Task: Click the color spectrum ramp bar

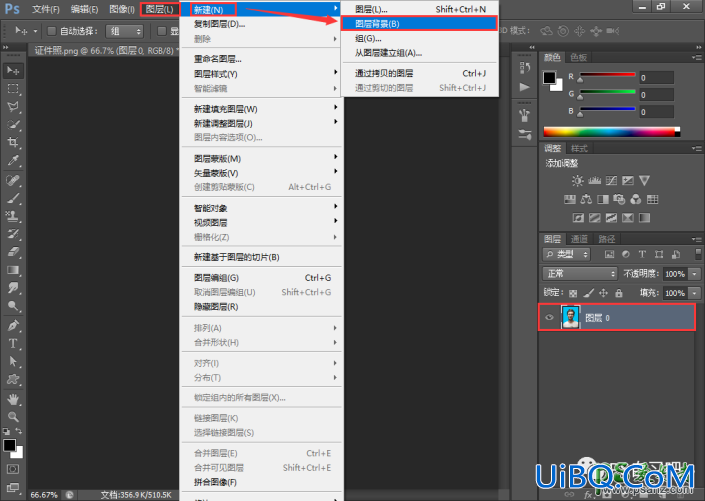Action: 611,132
